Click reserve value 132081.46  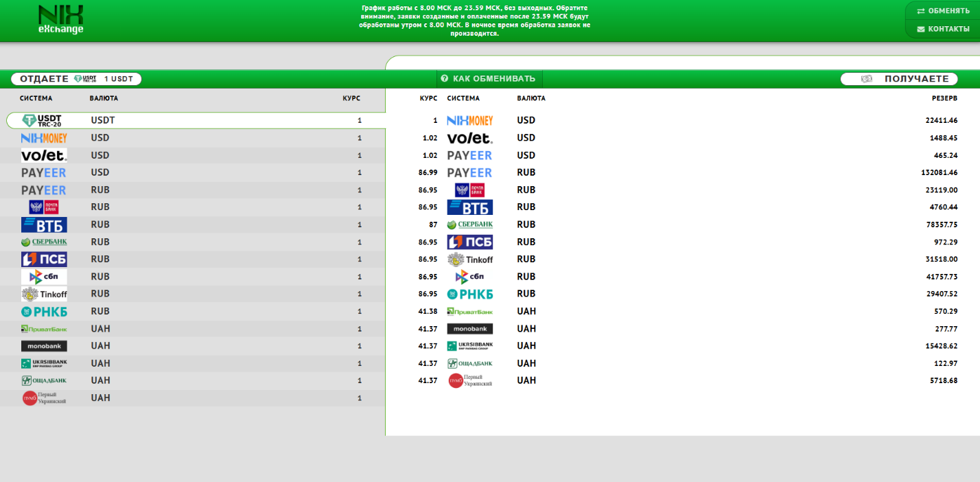(x=939, y=172)
